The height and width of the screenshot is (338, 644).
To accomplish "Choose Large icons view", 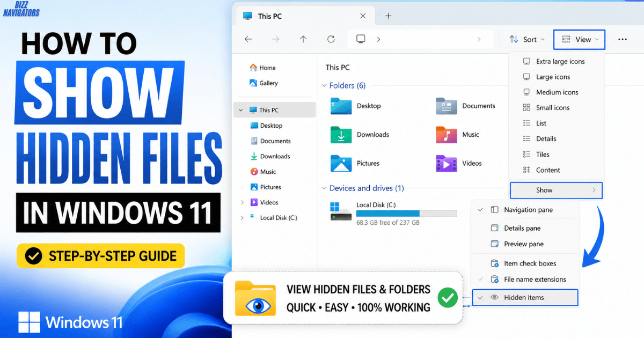I will pos(556,77).
